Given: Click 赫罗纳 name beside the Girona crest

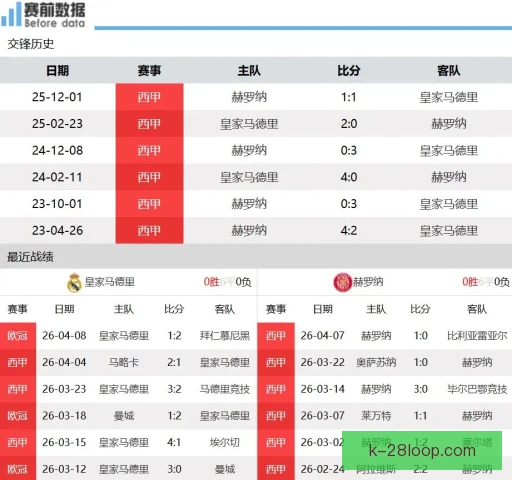Looking at the screenshot, I should pos(368,282).
